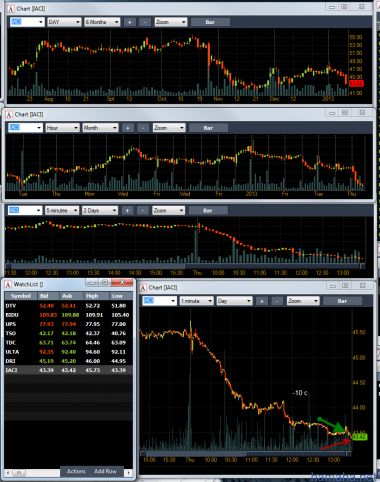Open the Zoom dropdown on the Hour chart
The image size is (380, 482).
[x=169, y=128]
